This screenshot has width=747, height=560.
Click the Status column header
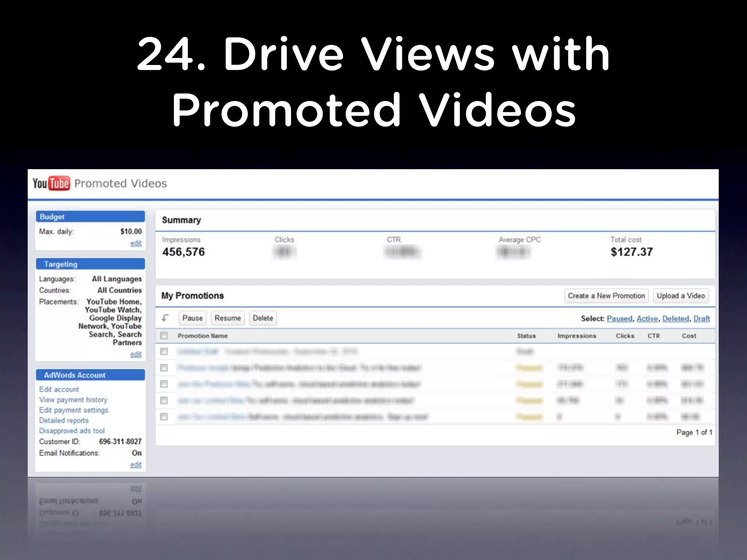[x=526, y=336]
